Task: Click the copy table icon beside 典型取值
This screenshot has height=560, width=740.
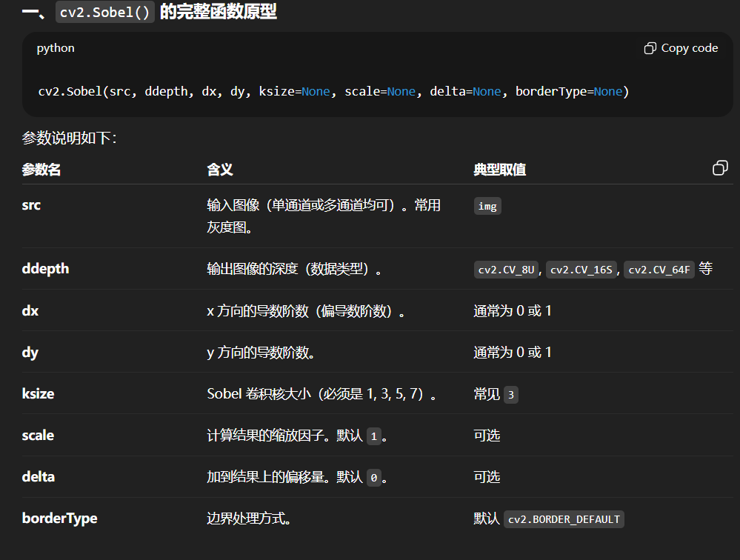Action: pos(719,168)
